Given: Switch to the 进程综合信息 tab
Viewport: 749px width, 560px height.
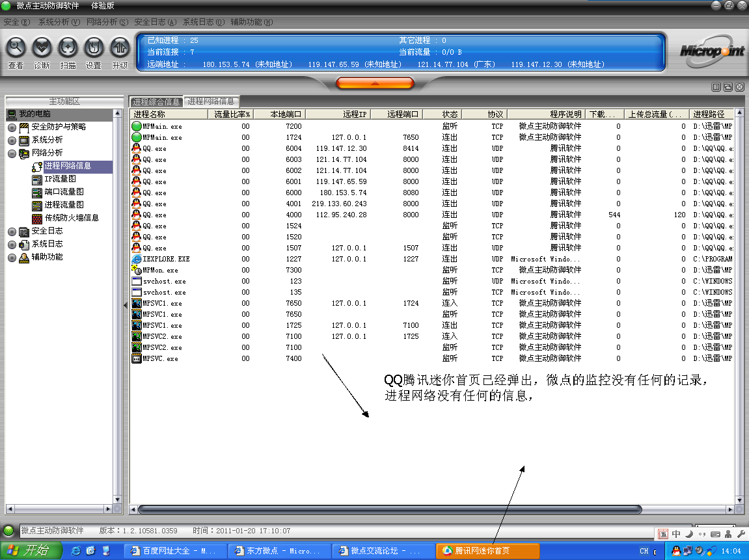Looking at the screenshot, I should pos(156,101).
